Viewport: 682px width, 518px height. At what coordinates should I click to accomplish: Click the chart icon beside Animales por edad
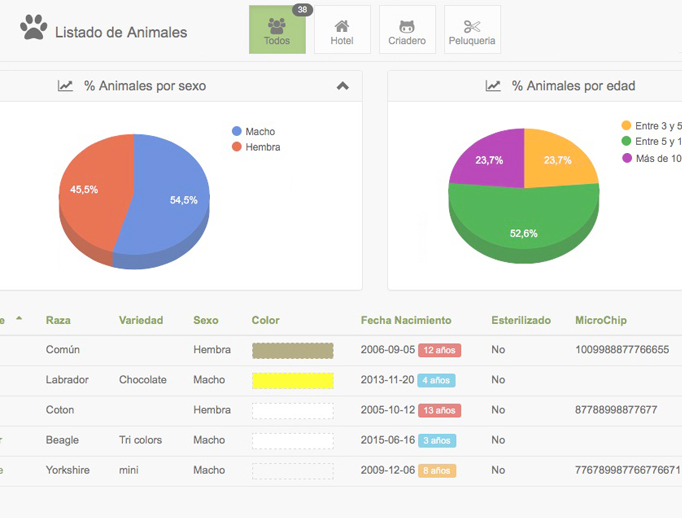pyautogui.click(x=493, y=86)
